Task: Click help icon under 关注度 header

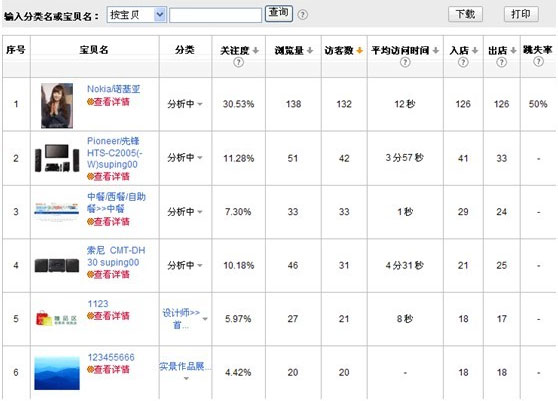Action: tap(238, 62)
